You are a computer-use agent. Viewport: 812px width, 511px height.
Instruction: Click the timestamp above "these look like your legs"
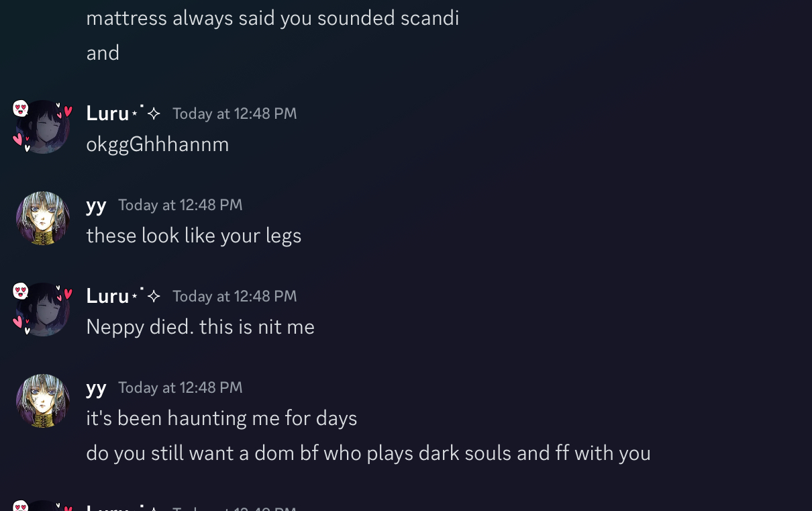(x=180, y=205)
